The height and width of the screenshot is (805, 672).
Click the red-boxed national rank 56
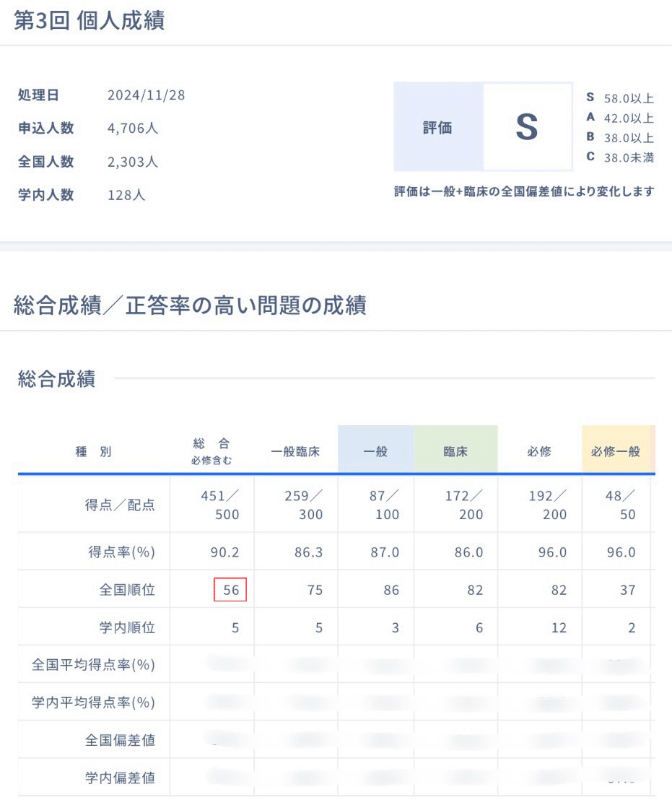pos(230,590)
